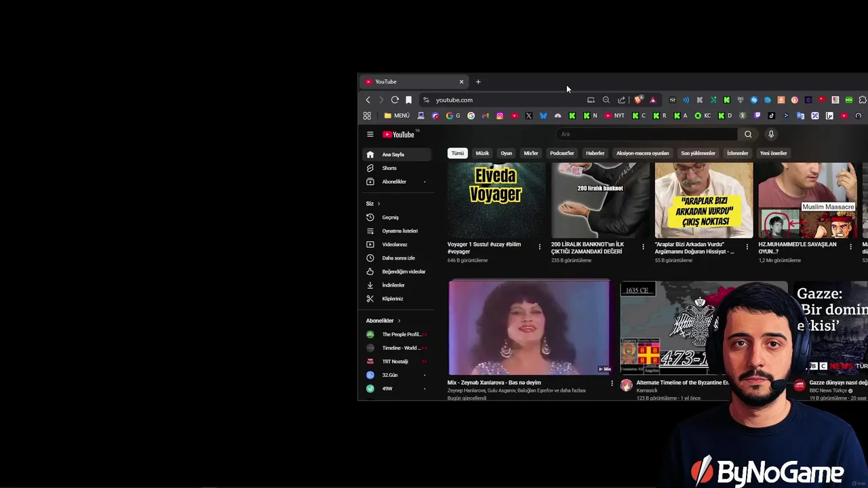Image resolution: width=868 pixels, height=488 pixels.
Task: Open Elveda Voyager video thumbnail
Action: [496, 200]
